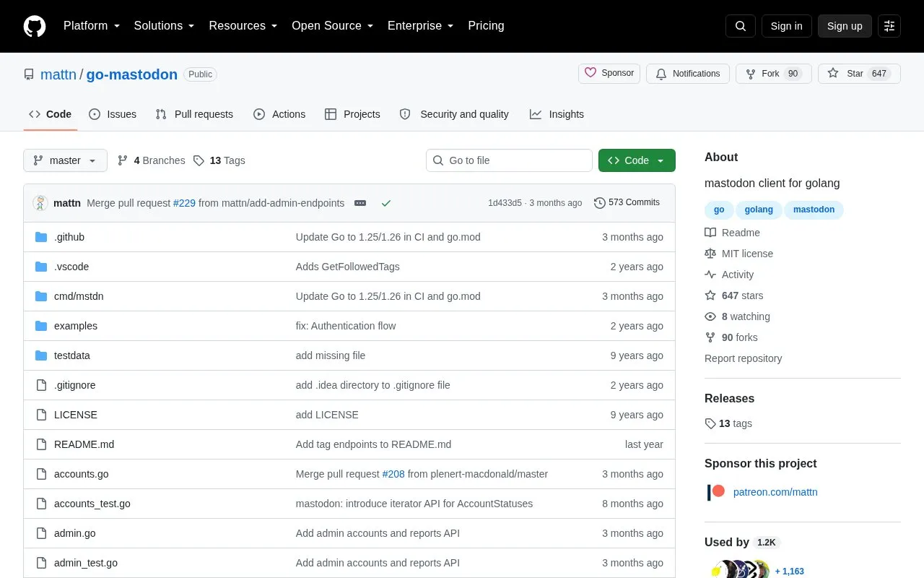Image resolution: width=924 pixels, height=578 pixels.
Task: Open the examples folder
Action: point(76,326)
